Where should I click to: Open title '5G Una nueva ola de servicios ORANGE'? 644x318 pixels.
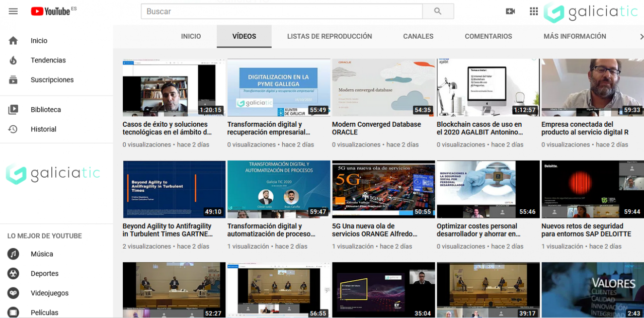tap(375, 230)
